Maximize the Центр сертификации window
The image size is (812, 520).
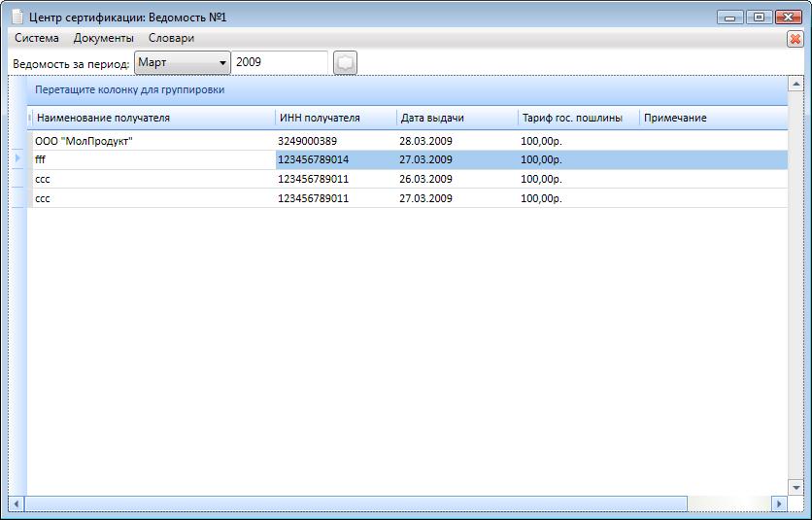point(760,17)
